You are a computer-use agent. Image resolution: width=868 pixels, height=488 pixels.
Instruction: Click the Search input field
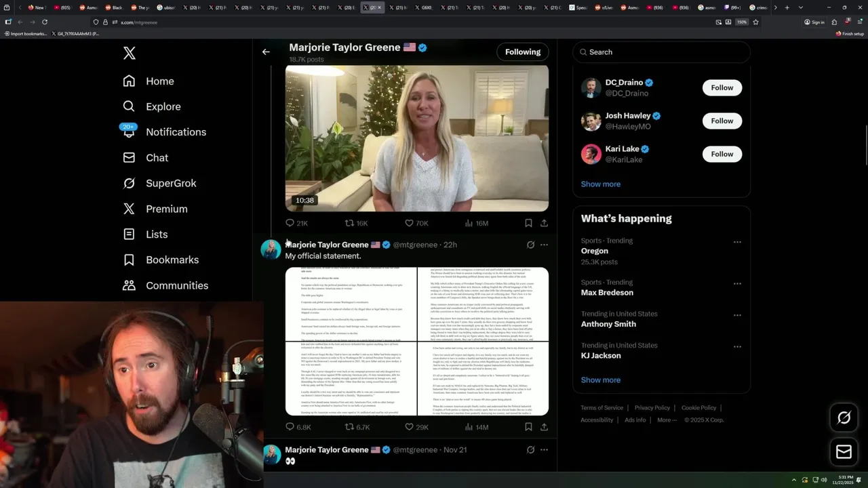coord(661,52)
